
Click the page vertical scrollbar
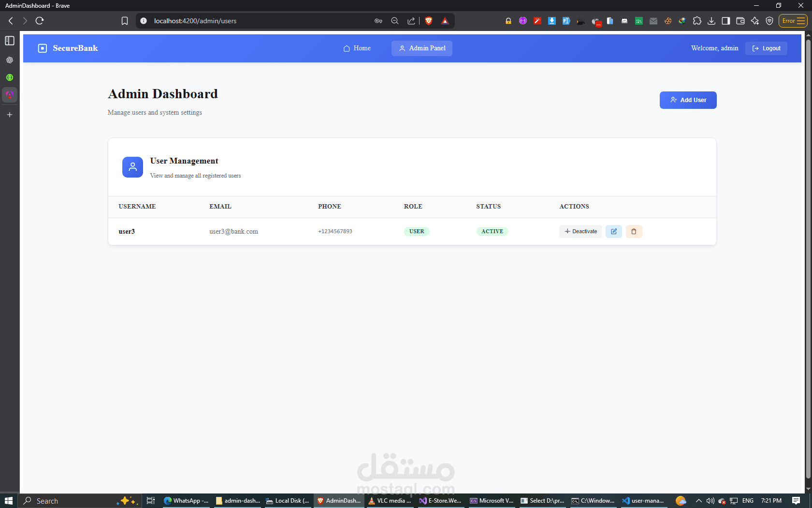coord(808,262)
